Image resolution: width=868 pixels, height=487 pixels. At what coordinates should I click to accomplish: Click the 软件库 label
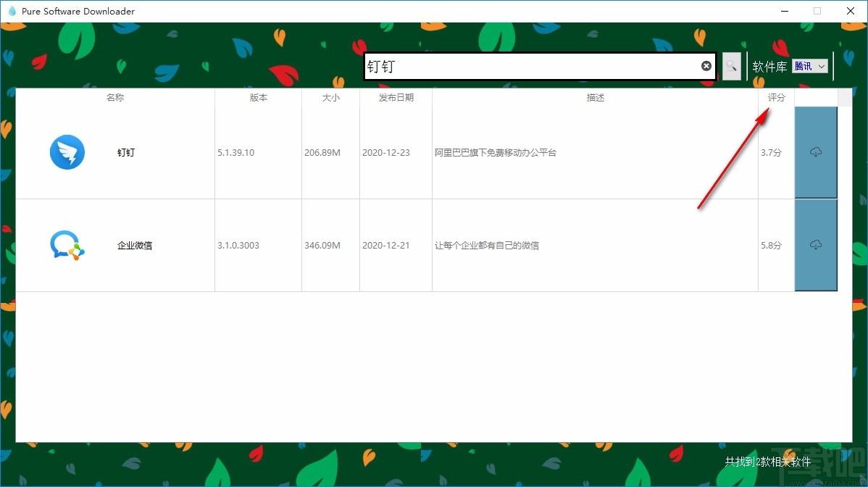pos(769,67)
